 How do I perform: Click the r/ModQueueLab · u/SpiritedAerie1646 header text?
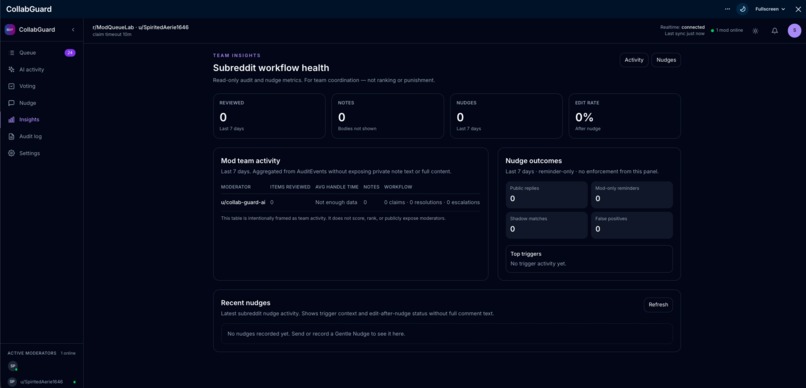(x=140, y=27)
